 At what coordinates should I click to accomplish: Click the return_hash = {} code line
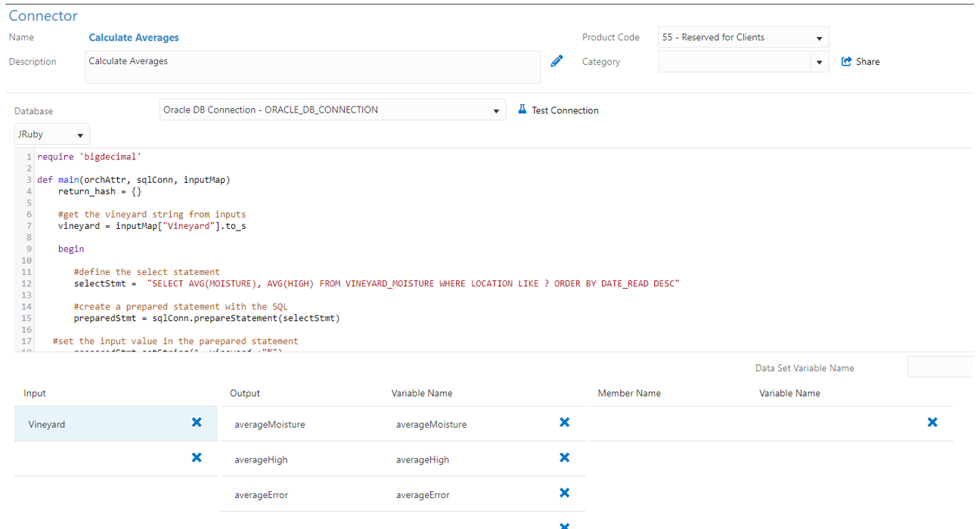100,191
